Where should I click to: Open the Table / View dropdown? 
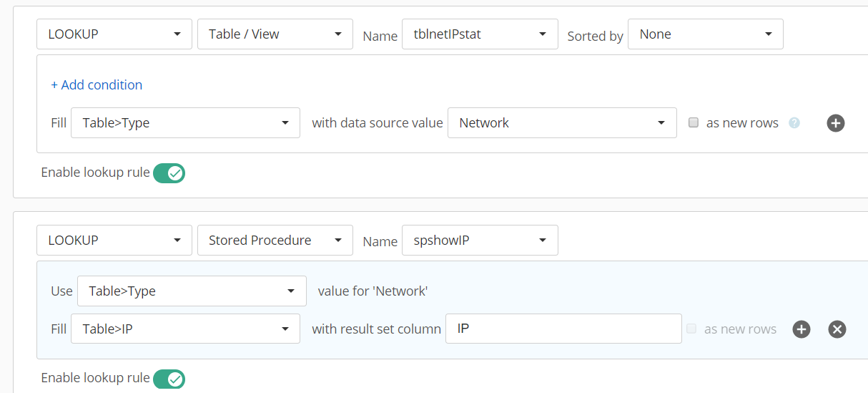point(275,34)
